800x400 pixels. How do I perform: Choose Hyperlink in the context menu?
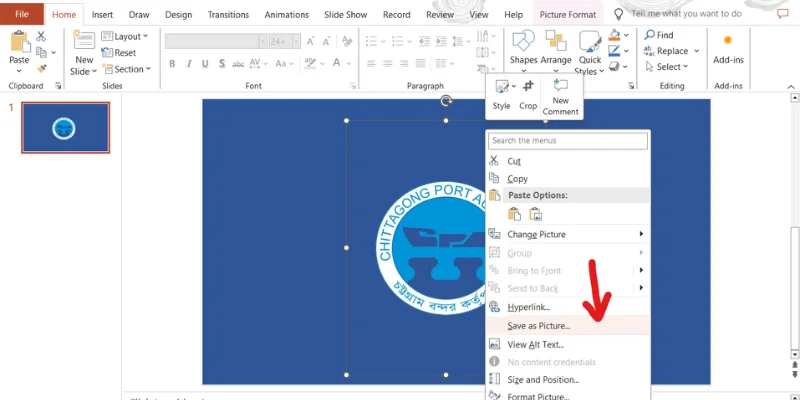(568, 307)
